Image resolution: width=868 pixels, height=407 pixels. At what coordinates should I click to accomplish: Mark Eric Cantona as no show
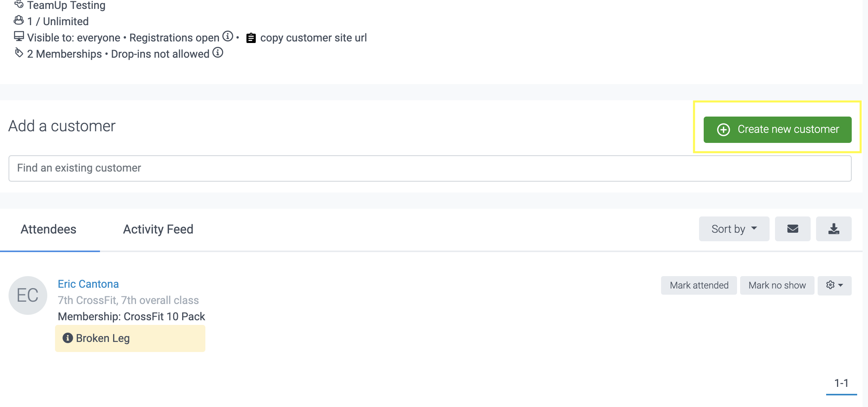pyautogui.click(x=777, y=285)
